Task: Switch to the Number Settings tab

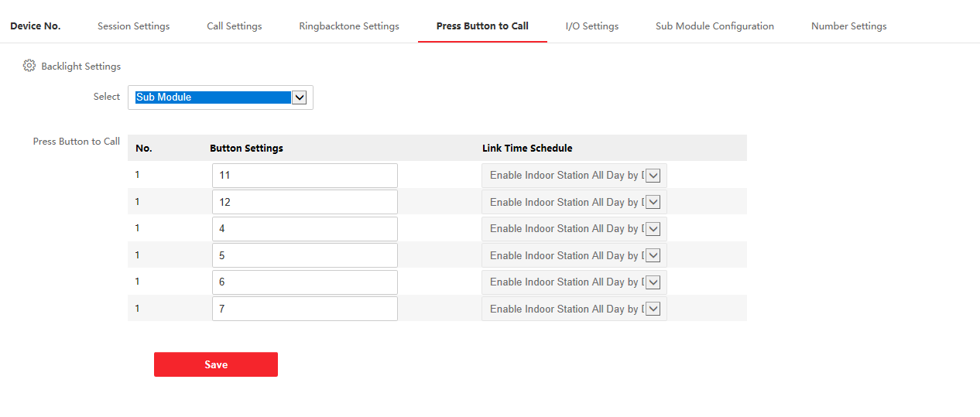Action: pyautogui.click(x=848, y=26)
